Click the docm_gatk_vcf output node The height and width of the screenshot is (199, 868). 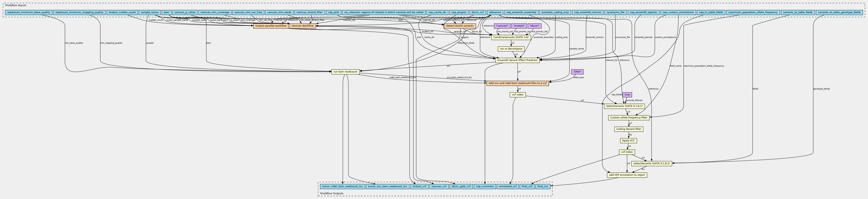(461, 187)
